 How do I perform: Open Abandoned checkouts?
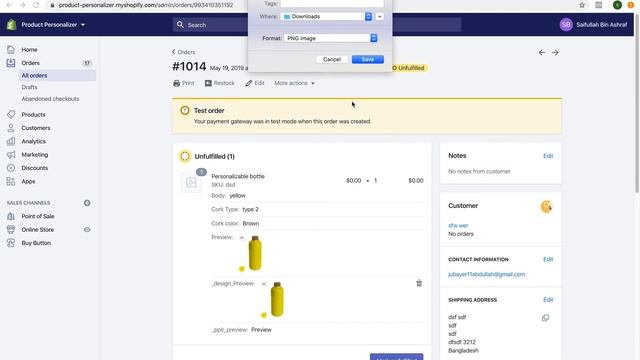click(x=50, y=99)
